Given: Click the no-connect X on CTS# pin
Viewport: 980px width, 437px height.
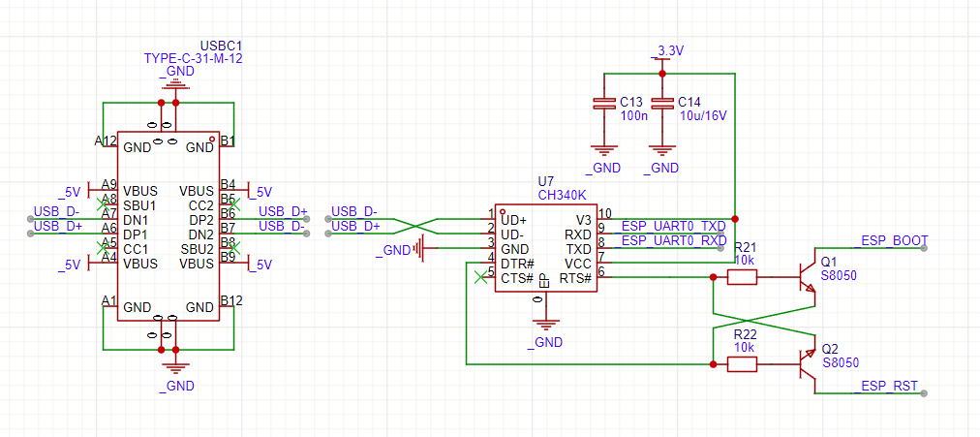Looking at the screenshot, I should tap(480, 277).
